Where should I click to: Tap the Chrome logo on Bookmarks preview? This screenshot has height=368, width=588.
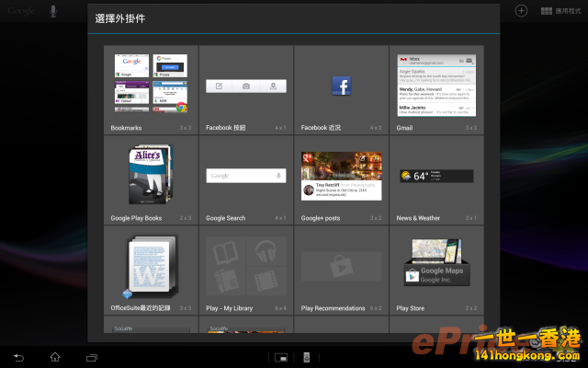[182, 108]
